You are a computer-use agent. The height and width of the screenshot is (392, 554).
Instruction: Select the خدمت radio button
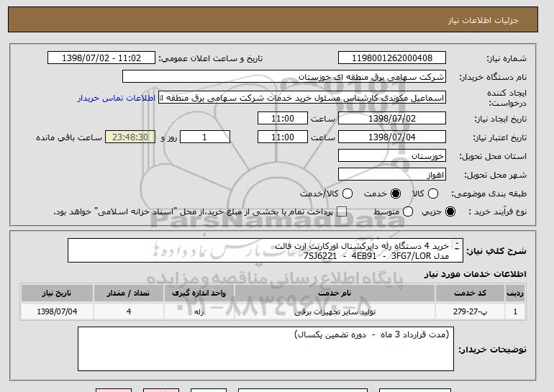396,193
